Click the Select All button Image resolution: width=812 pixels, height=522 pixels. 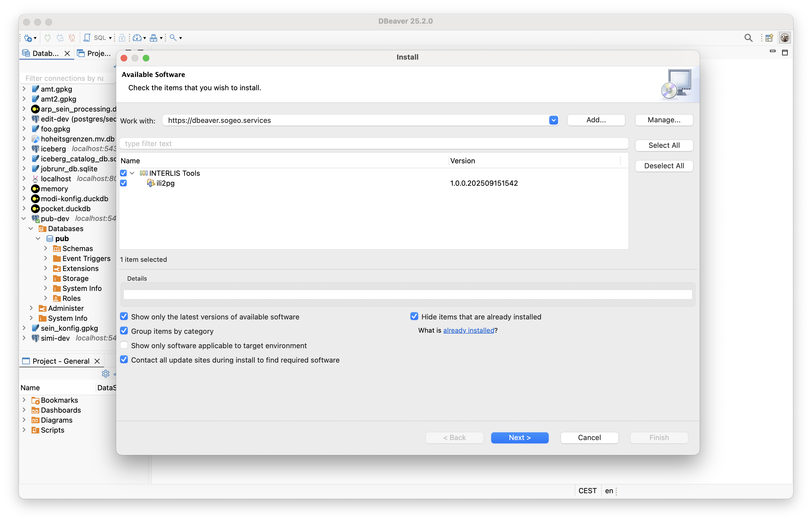point(664,145)
